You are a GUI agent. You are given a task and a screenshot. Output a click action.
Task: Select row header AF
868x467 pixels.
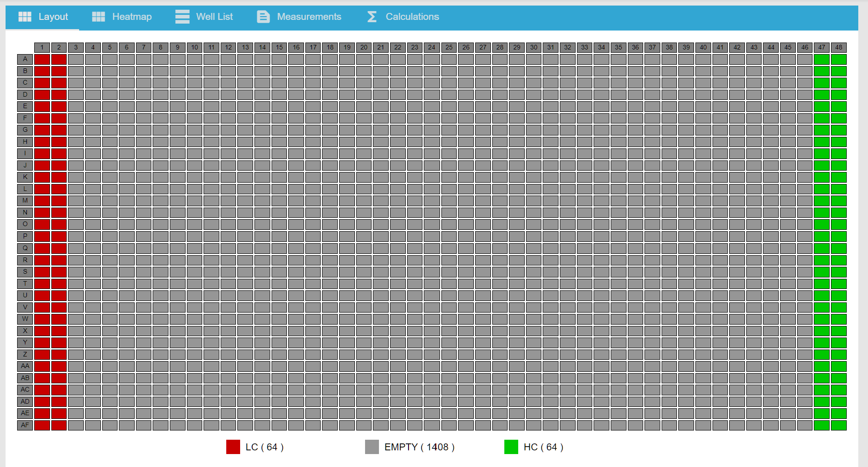(25, 425)
